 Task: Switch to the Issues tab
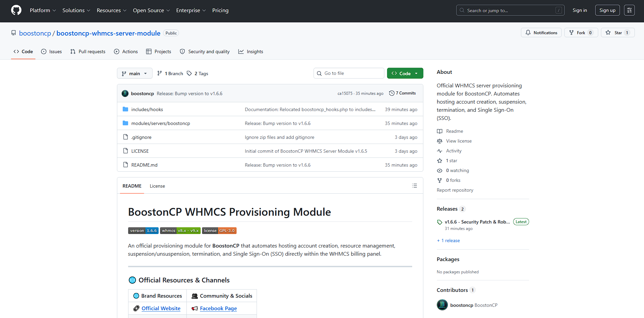(52, 51)
